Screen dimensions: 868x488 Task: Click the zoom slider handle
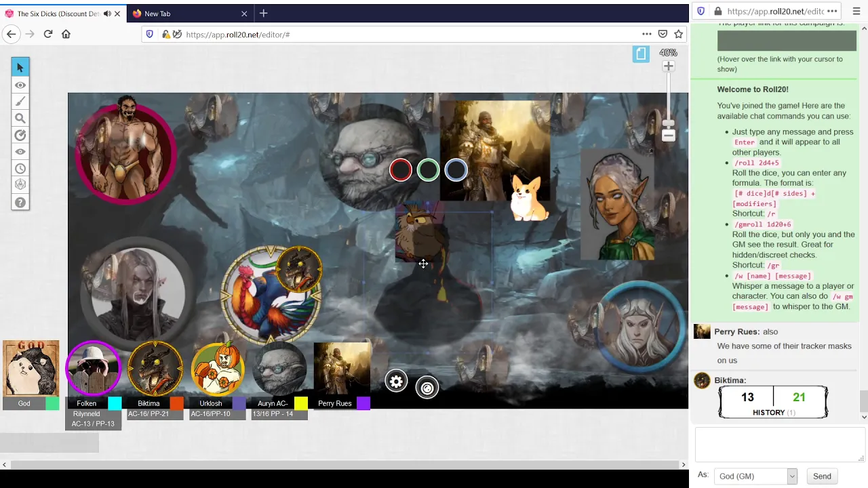point(669,124)
